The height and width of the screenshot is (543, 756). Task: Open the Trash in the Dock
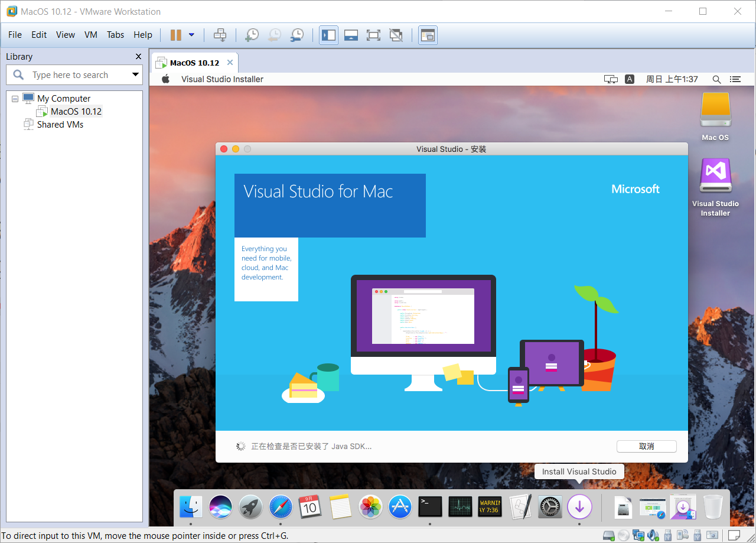[x=713, y=506]
